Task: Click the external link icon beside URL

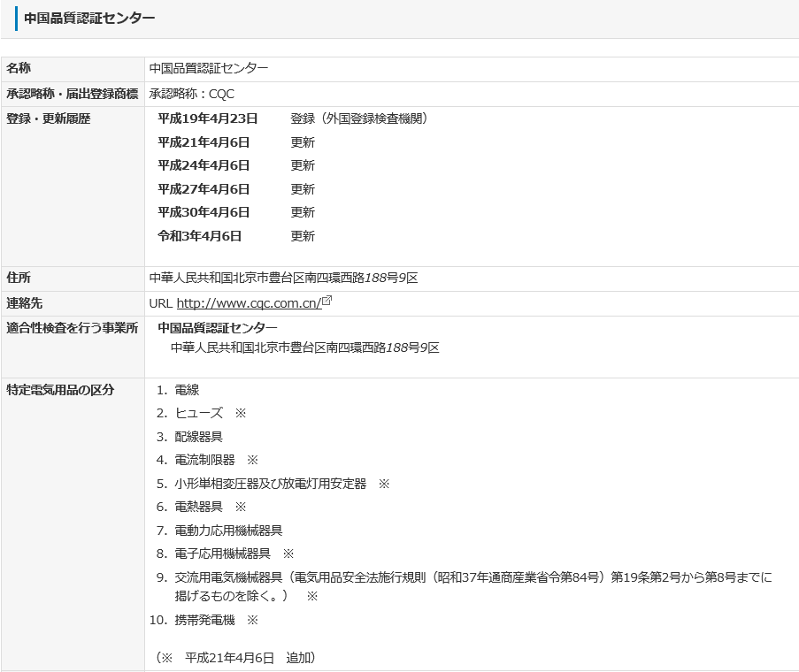Action: tap(327, 302)
